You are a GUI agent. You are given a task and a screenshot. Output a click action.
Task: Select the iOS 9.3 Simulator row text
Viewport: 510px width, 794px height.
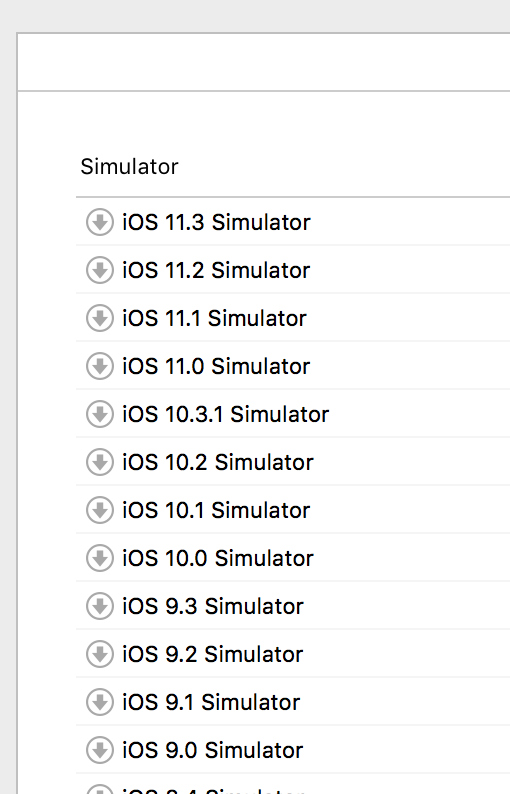click(x=213, y=606)
